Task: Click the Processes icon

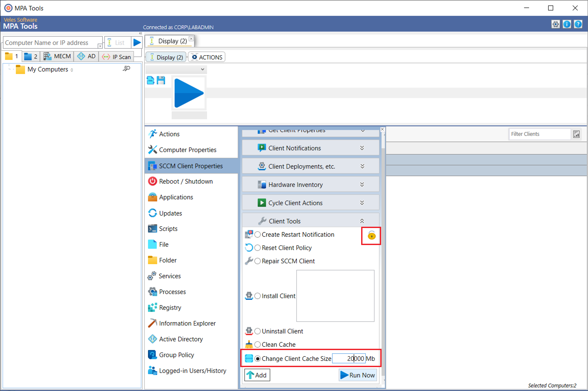Action: click(x=152, y=292)
